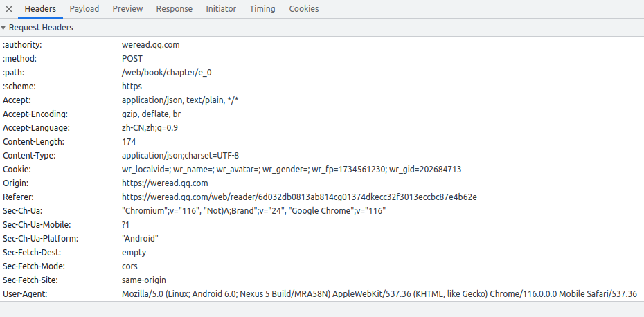
Task: Select the Referer header name
Action: [19, 197]
